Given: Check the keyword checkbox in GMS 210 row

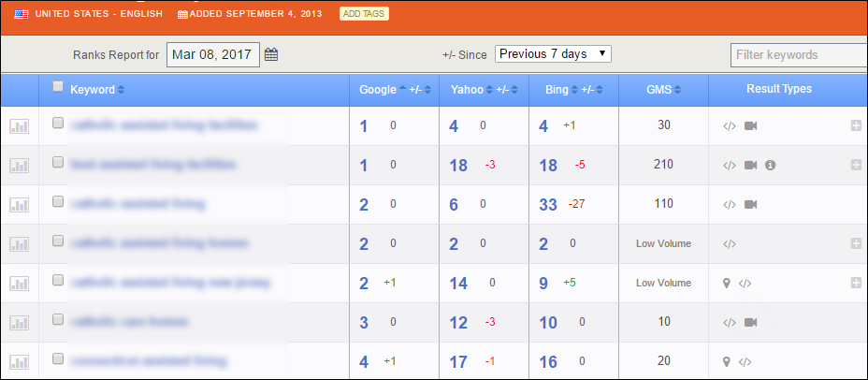Looking at the screenshot, I should [58, 162].
